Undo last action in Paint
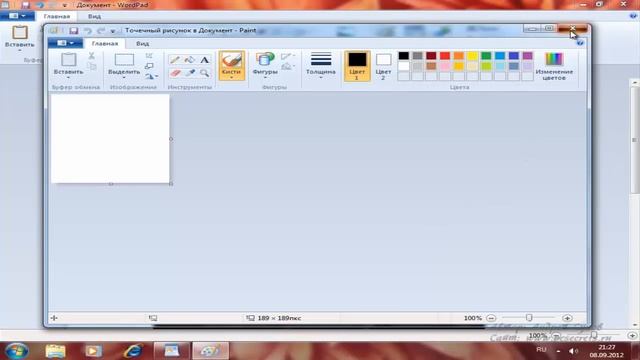Viewport: 640px width, 360px height. (88, 31)
